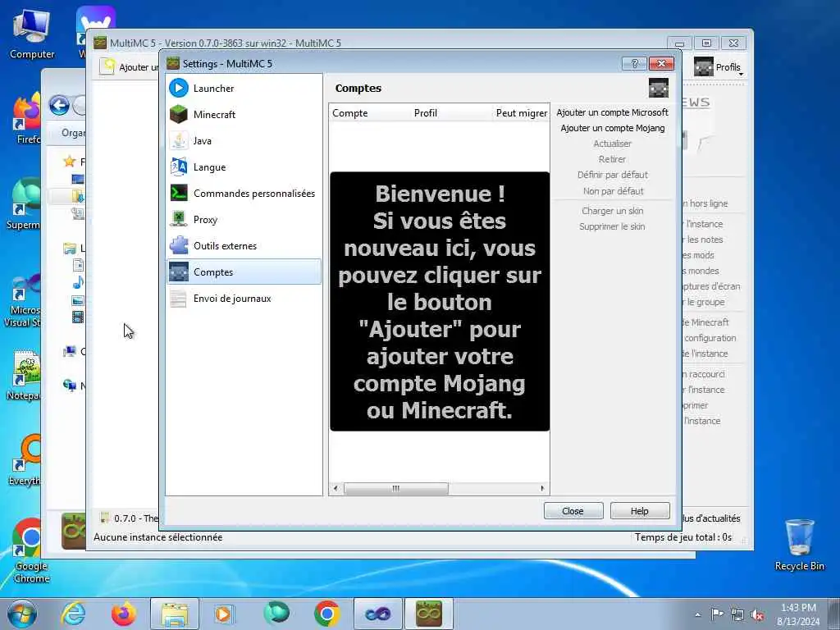Click Ajouter un compte Microsoft
The height and width of the screenshot is (630, 840).
pyautogui.click(x=612, y=112)
